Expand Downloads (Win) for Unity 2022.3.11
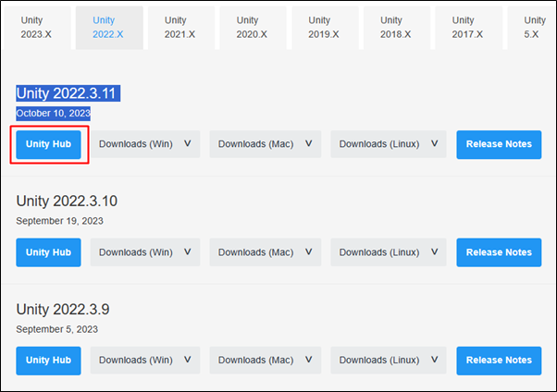The image size is (557, 392). pos(145,144)
